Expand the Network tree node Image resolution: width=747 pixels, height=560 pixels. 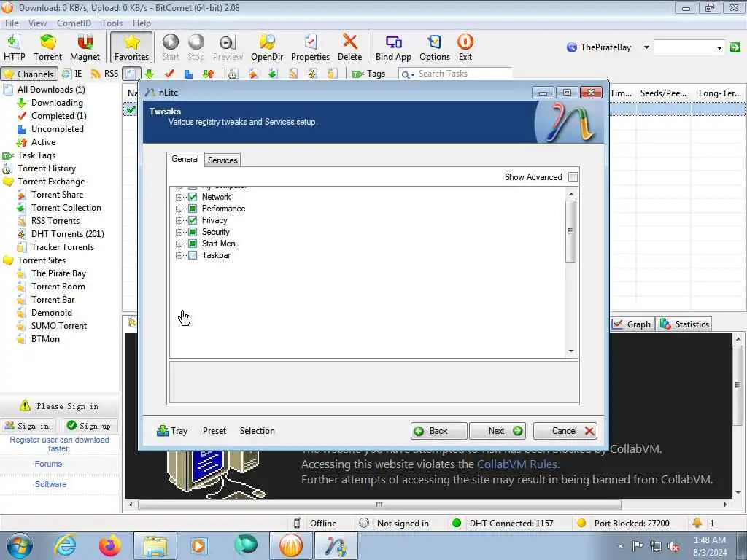point(179,197)
